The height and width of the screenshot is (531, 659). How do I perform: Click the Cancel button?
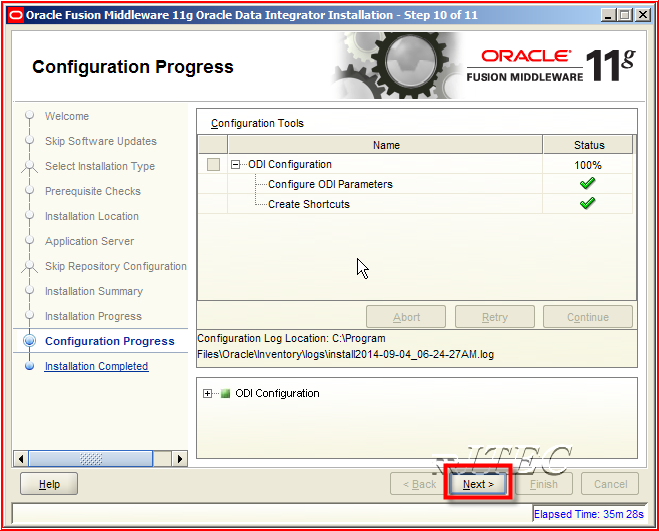point(610,484)
